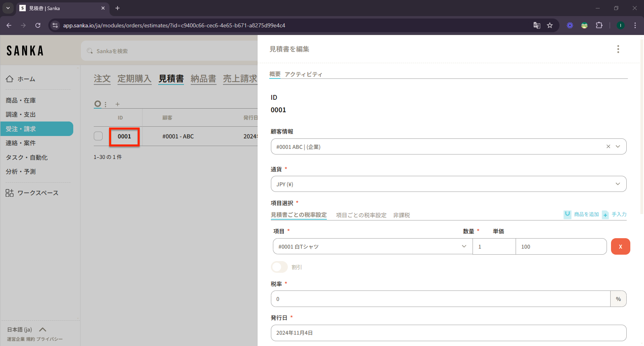Switch to the アクティビティ tab
The image size is (644, 346).
pos(303,74)
